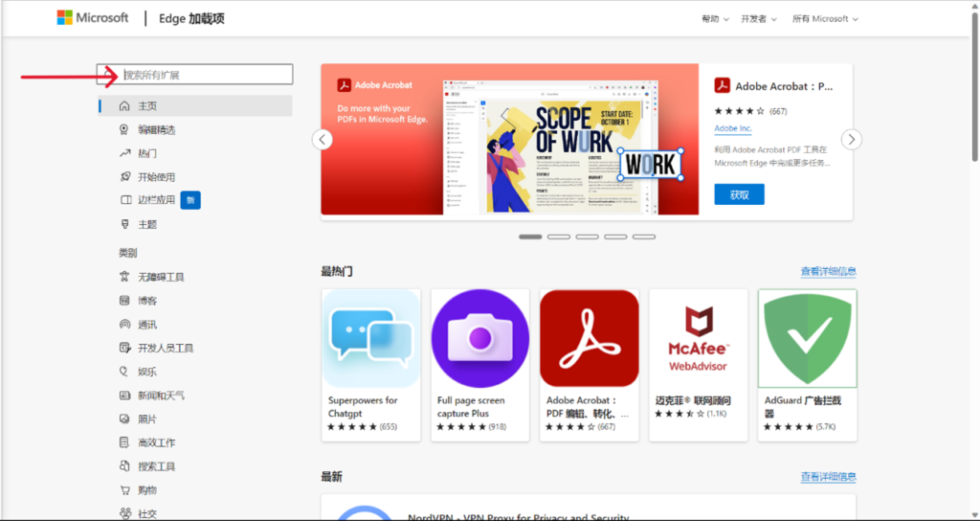980x521 pixels.
Task: Select the 开始使用 rocket icon
Action: (x=124, y=177)
